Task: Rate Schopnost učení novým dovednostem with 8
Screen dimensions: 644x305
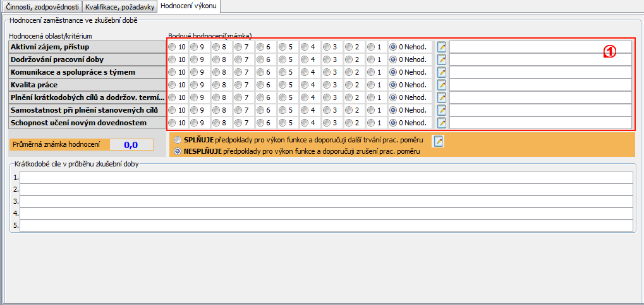Action: click(216, 123)
